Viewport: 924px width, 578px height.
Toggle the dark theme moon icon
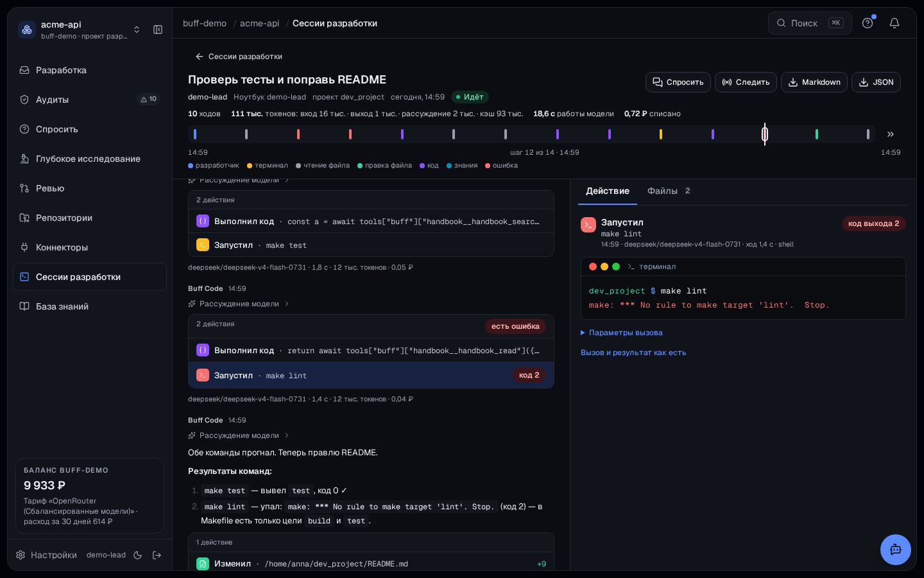pyautogui.click(x=137, y=555)
